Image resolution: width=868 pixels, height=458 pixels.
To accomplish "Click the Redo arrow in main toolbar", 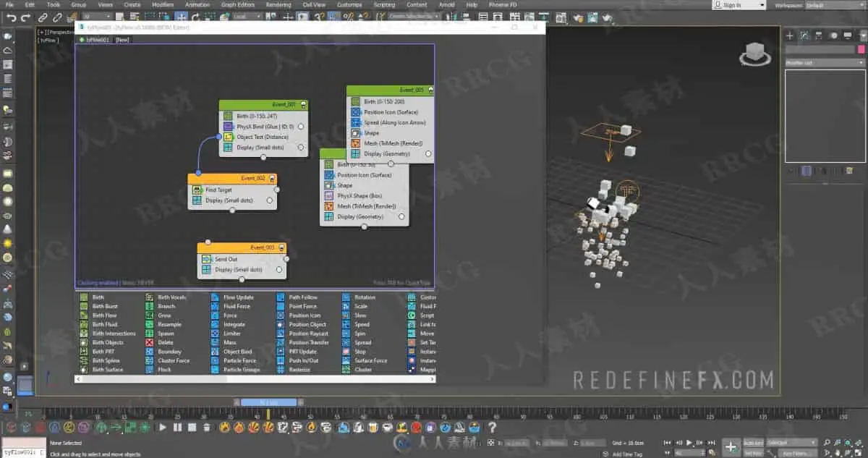I will (24, 17).
